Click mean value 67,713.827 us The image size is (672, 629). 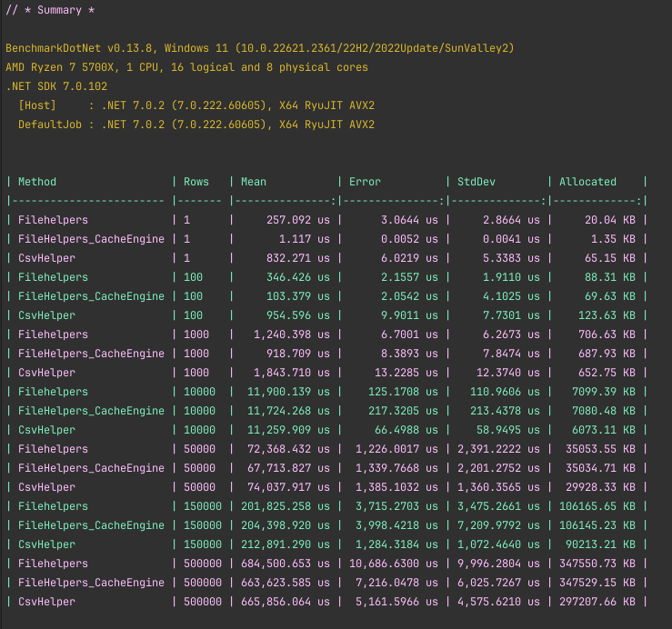tap(289, 468)
